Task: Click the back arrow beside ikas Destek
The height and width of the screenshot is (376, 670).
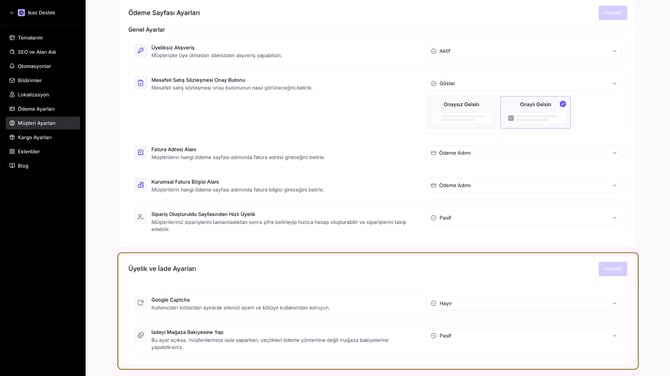Action: point(12,13)
